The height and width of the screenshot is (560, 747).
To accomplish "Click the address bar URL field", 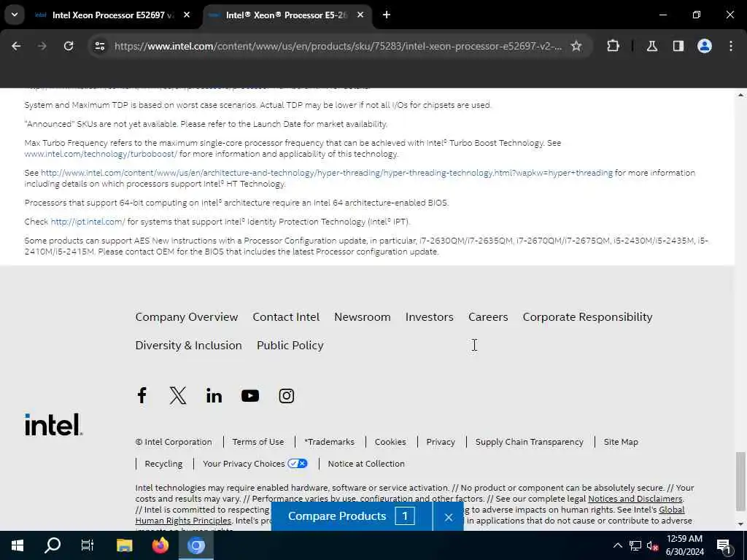I will click(338, 46).
